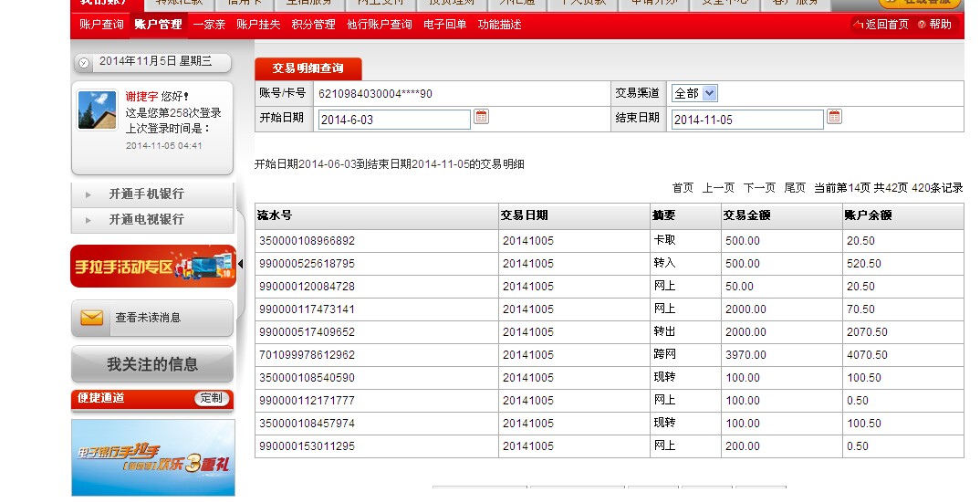This screenshot has width=980, height=503.
Task: Jump to 尾页 last page
Action: (x=795, y=188)
